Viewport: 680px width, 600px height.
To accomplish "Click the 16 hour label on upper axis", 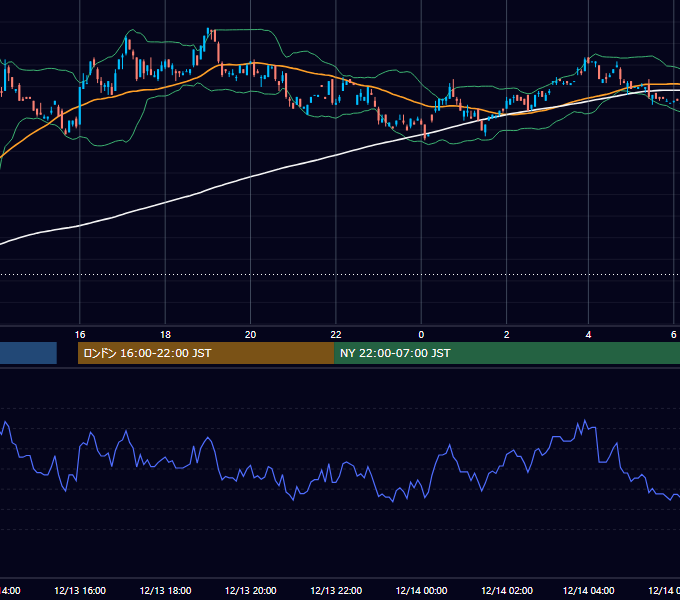I will pos(80,335).
